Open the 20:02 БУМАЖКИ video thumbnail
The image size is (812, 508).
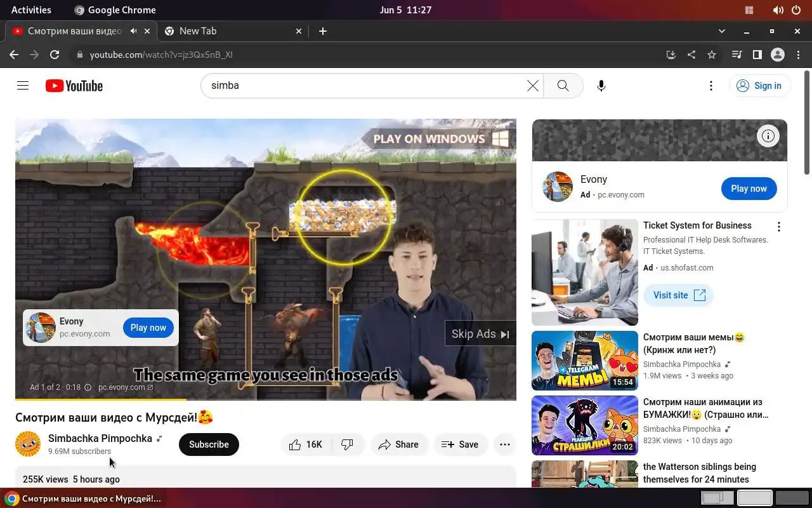tap(585, 425)
